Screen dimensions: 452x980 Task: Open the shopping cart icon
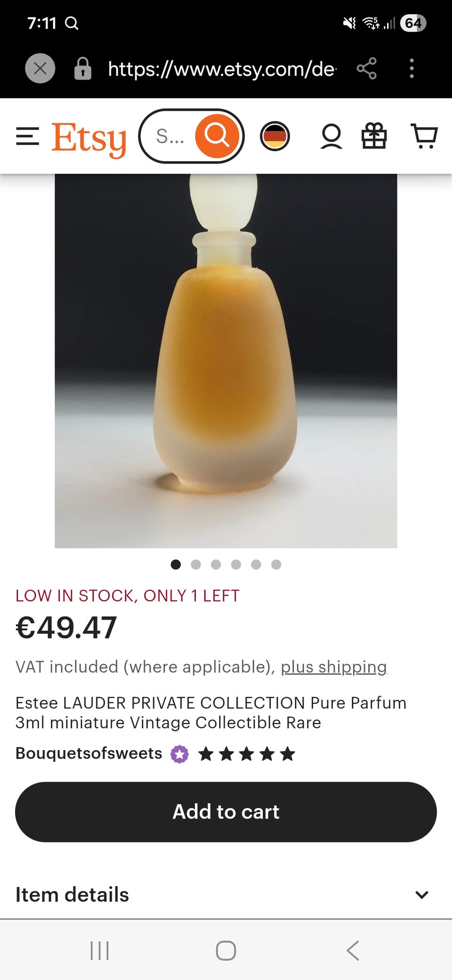pos(424,136)
